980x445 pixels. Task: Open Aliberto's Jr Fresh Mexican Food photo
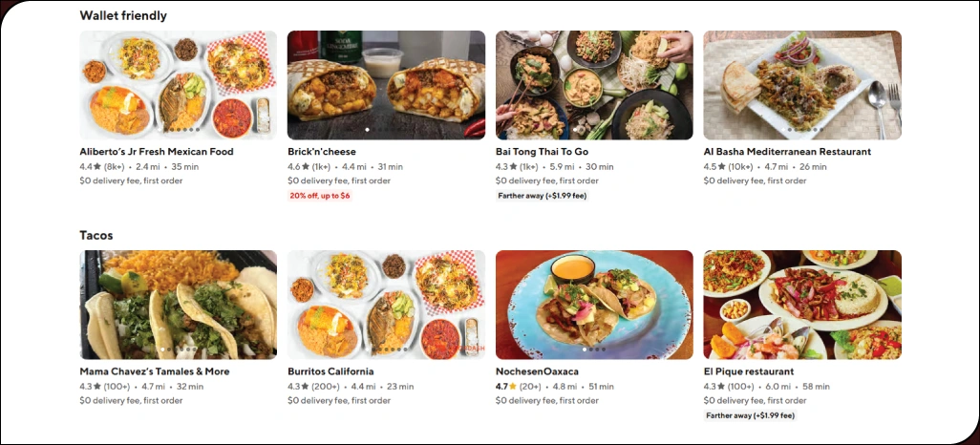(x=178, y=85)
